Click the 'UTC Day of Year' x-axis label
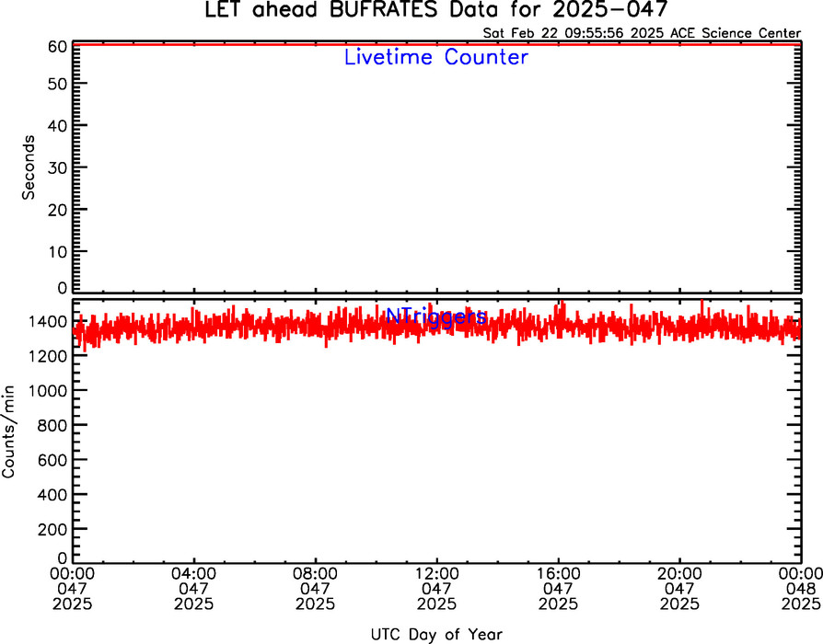 point(436,635)
